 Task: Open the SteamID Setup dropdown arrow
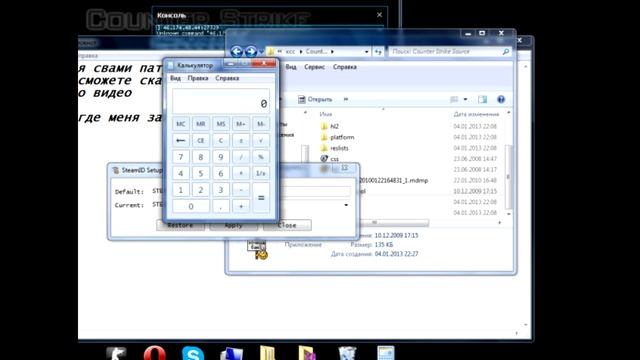coord(346,205)
